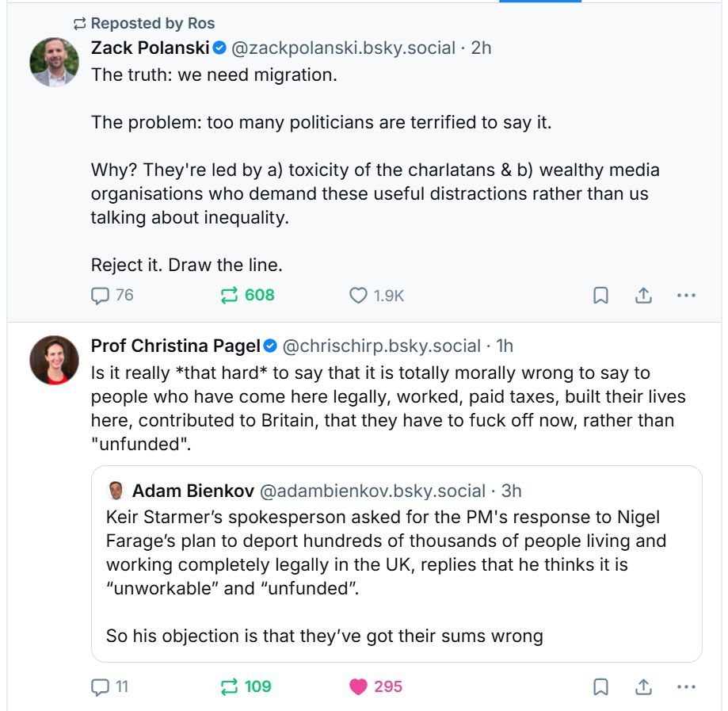Reply to Zack Polanski's post
The image size is (728, 711).
click(101, 296)
